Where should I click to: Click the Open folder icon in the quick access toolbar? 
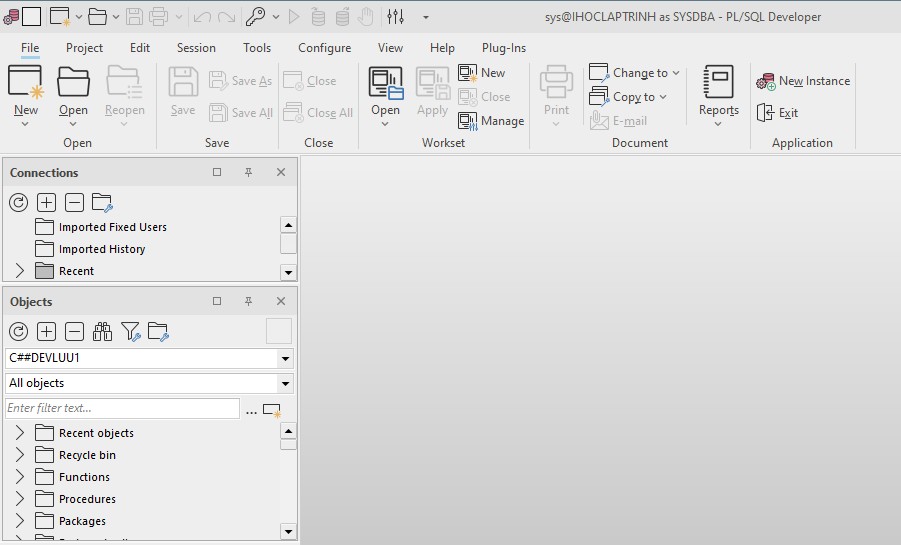point(97,17)
